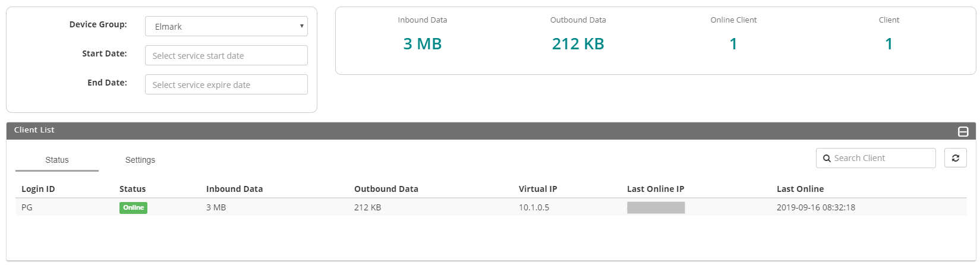
Task: Click the Start Date input field
Action: point(226,55)
